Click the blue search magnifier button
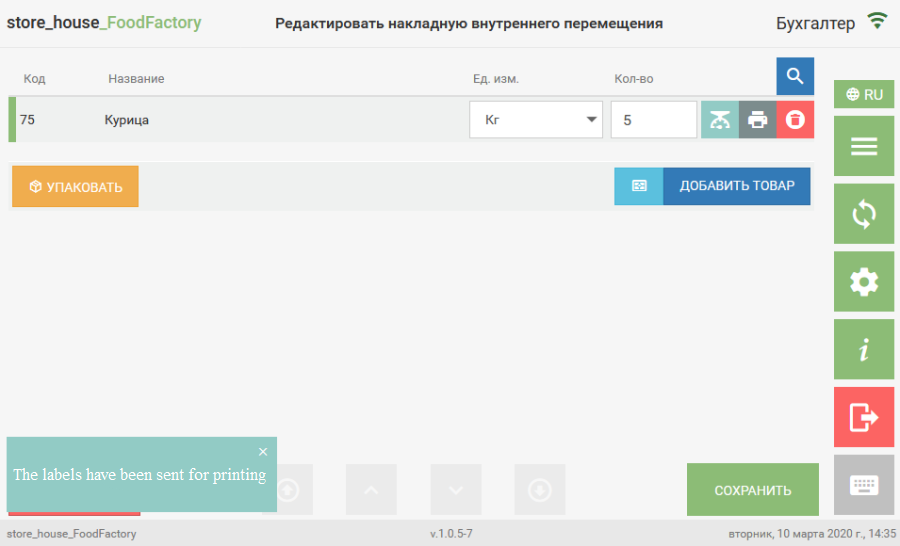Screen dimensions: 900x546 pyautogui.click(x=795, y=76)
